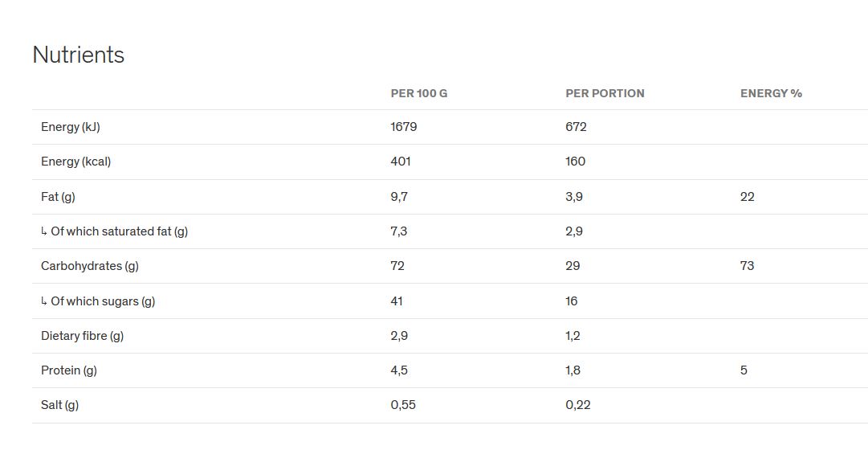Click the Fat (g) row label
The width and height of the screenshot is (868, 450).
[58, 197]
